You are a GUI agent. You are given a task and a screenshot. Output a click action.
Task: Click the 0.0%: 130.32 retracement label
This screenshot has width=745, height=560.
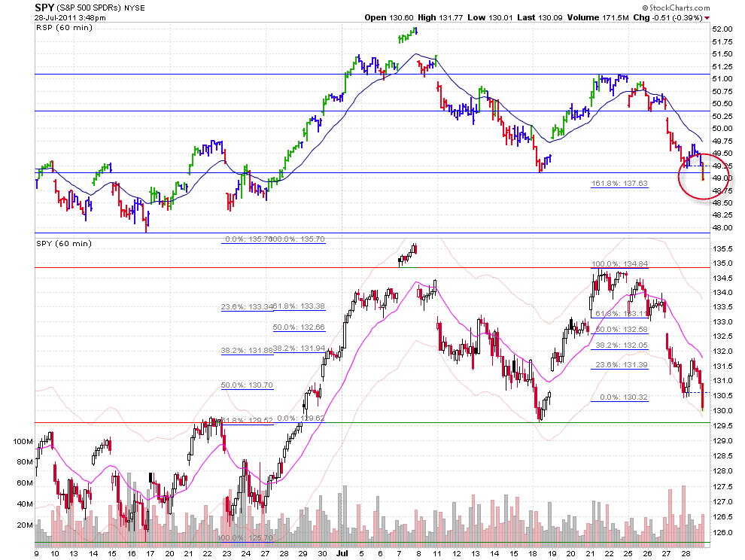click(x=623, y=397)
